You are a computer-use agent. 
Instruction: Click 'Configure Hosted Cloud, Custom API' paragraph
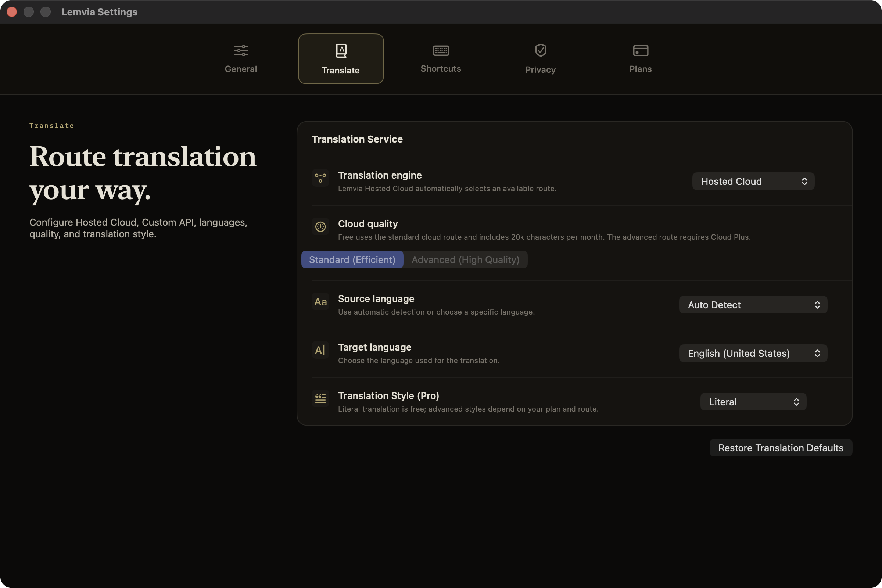tap(139, 228)
